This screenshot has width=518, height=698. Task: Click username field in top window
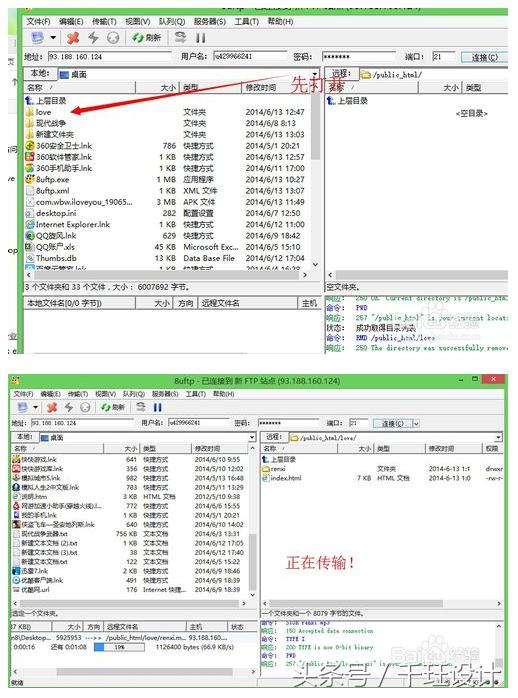pyautogui.click(x=250, y=56)
